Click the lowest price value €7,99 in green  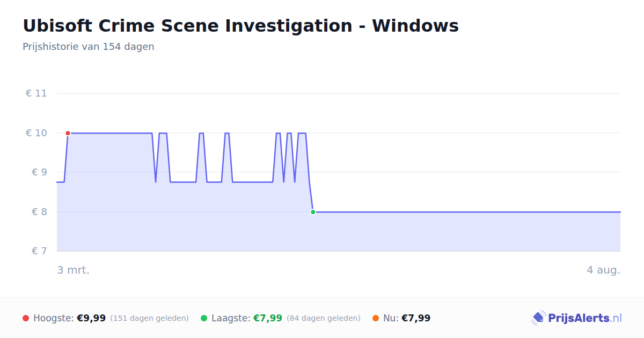coord(268,318)
